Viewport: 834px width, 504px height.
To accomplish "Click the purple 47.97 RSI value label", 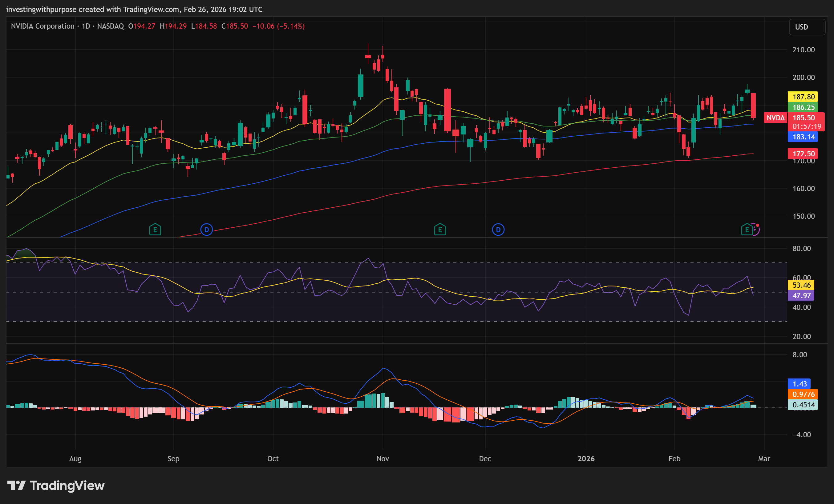I will click(x=801, y=295).
